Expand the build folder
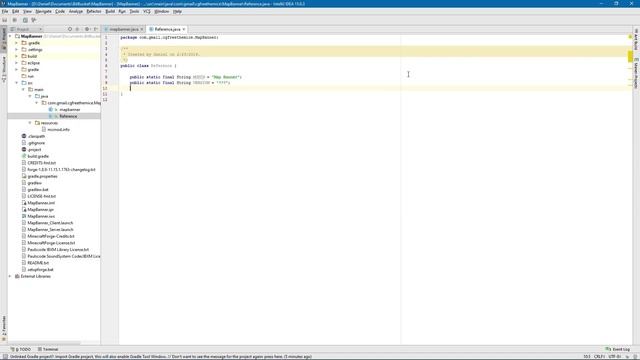The image size is (640, 360). point(17,56)
